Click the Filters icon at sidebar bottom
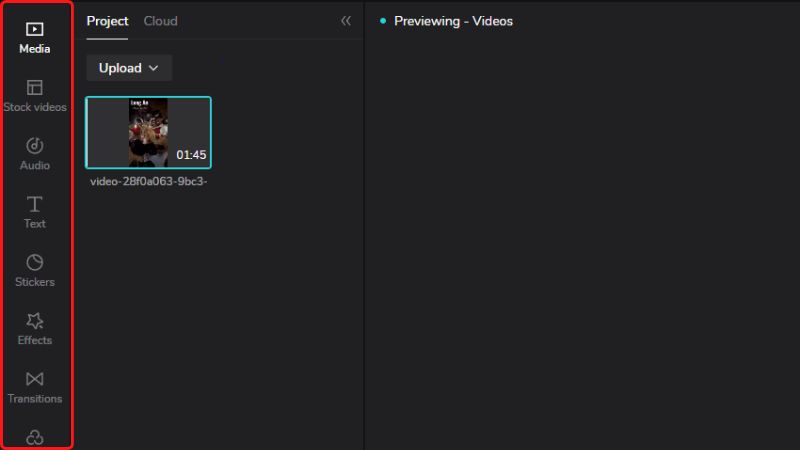Screen dimensions: 800x450 coord(35,437)
